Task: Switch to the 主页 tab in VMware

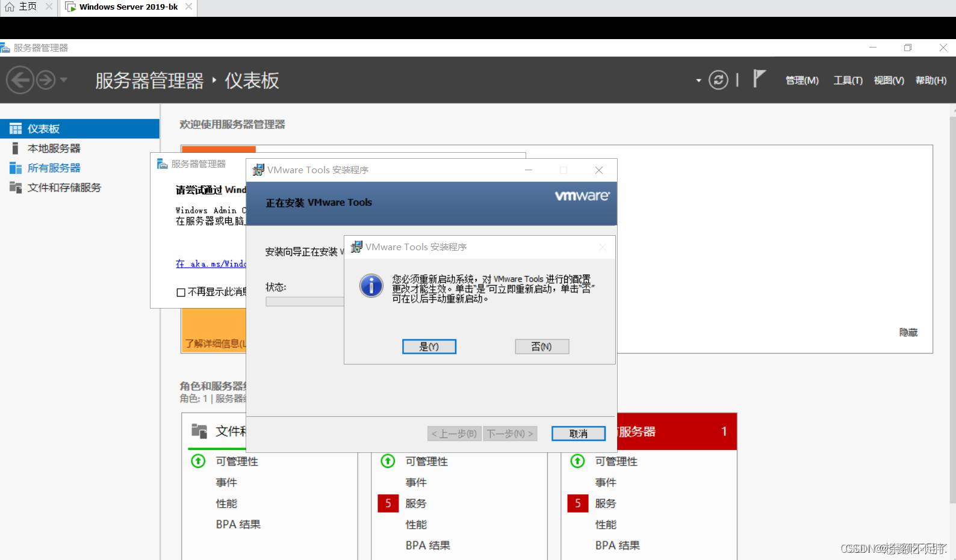Action: (28, 7)
